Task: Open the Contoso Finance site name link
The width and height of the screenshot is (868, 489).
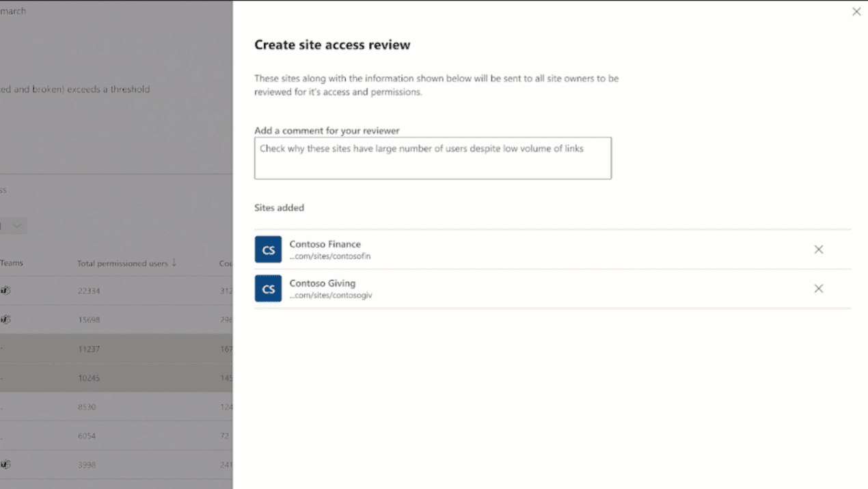Action: click(x=325, y=243)
